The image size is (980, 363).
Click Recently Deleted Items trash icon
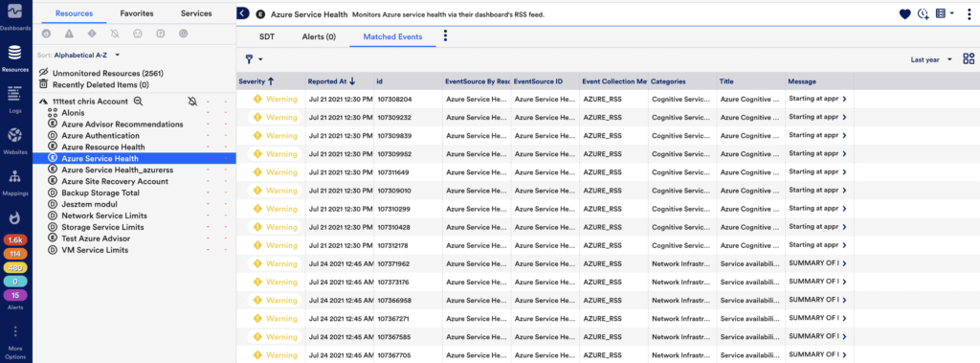pyautogui.click(x=44, y=84)
